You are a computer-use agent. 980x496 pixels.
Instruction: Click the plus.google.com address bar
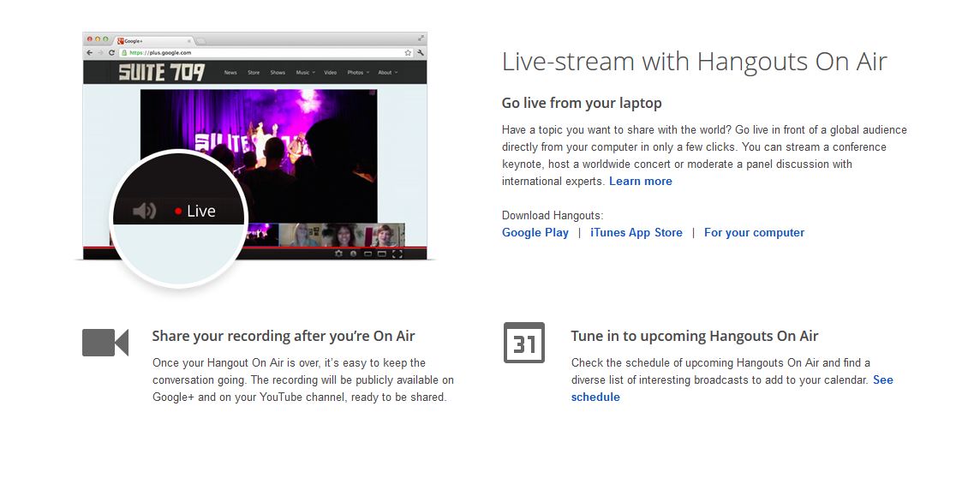(266, 53)
